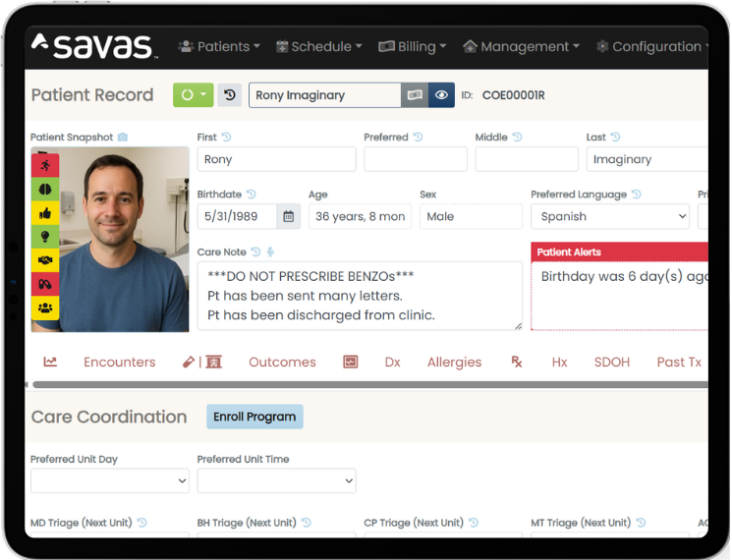Click the Enroll Program button
The image size is (732, 560).
click(x=254, y=417)
